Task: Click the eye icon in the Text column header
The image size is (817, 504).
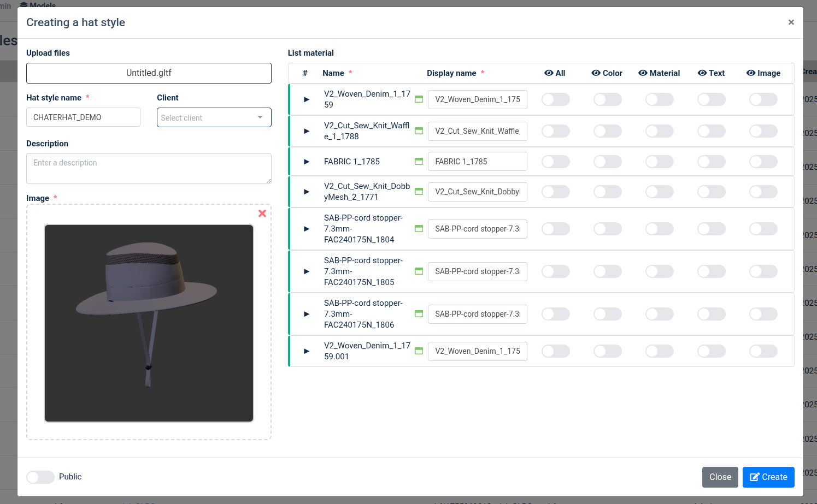Action: pos(702,73)
